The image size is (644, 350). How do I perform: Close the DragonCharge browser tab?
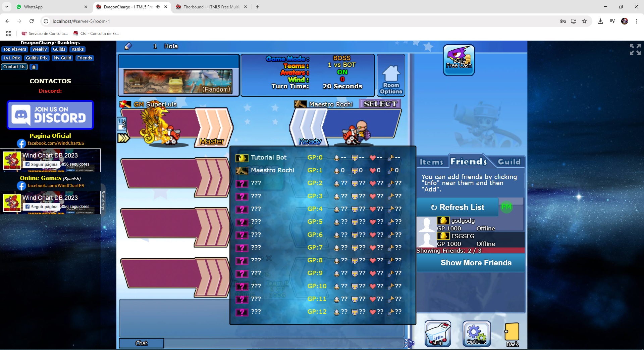point(166,7)
